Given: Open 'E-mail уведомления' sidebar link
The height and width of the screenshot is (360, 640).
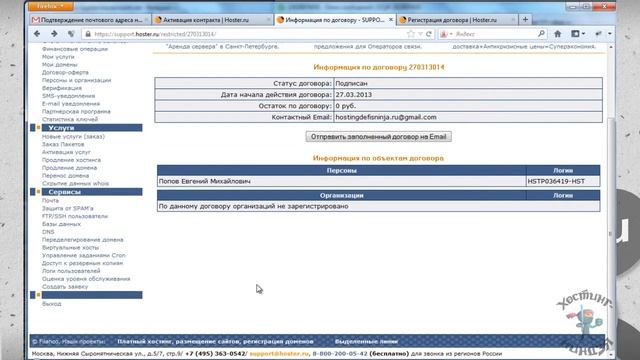Looking at the screenshot, I should (71, 104).
